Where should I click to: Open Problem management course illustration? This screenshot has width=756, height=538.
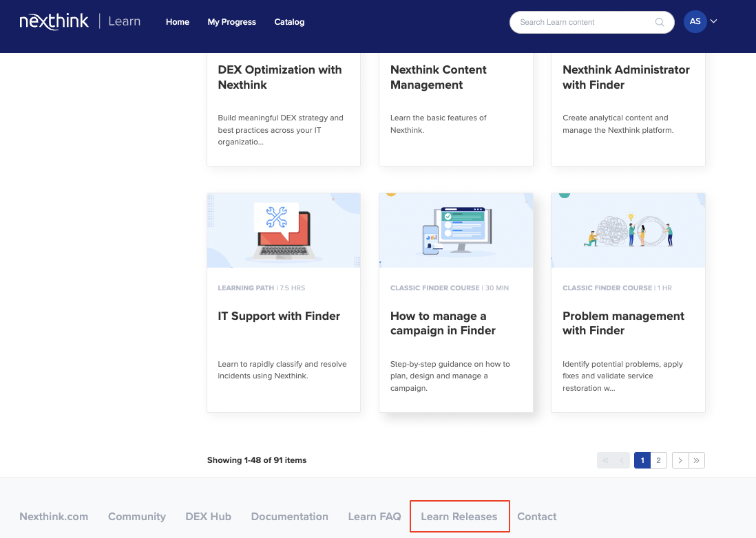click(x=628, y=230)
